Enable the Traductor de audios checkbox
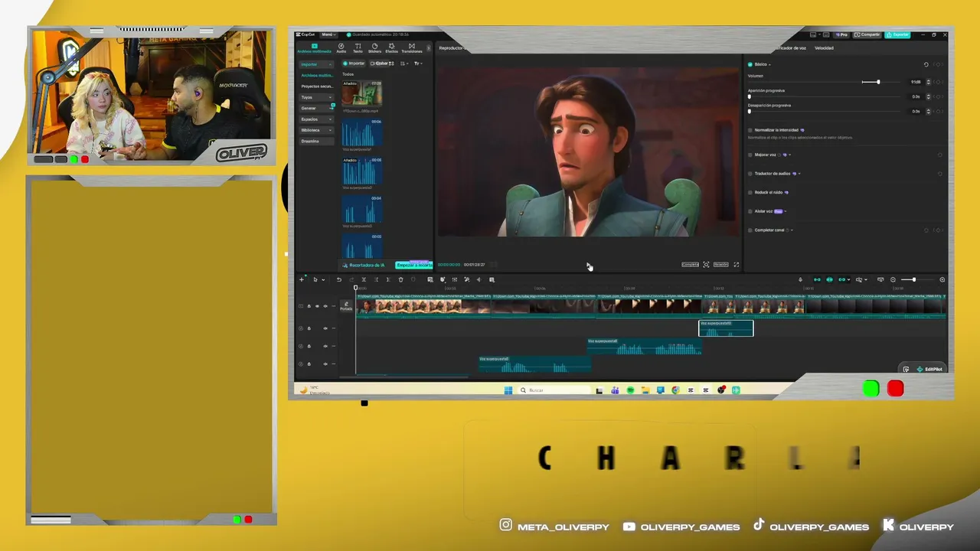 750,174
